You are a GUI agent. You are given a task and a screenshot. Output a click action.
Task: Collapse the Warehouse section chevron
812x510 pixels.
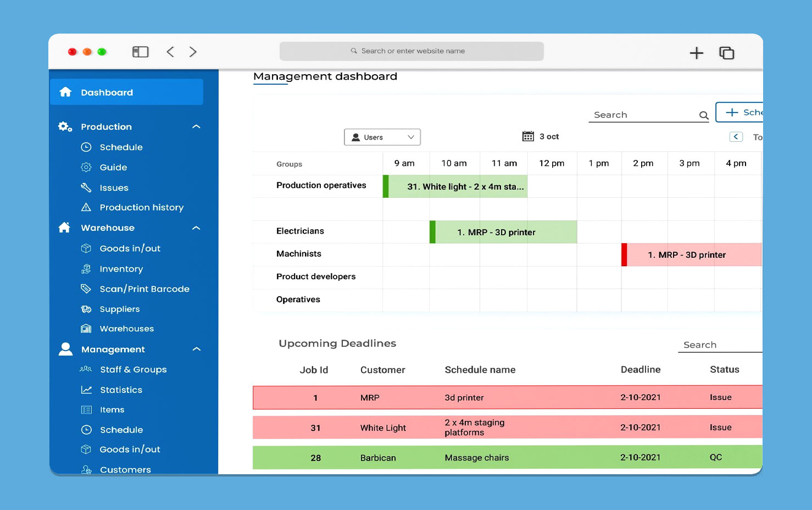[x=196, y=228]
